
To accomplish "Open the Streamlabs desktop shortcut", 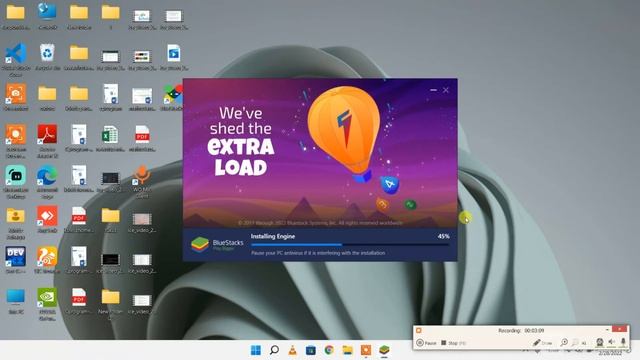I will [16, 176].
